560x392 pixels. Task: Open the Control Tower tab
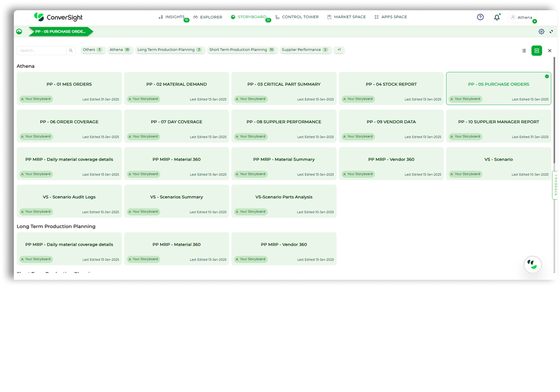pyautogui.click(x=297, y=17)
